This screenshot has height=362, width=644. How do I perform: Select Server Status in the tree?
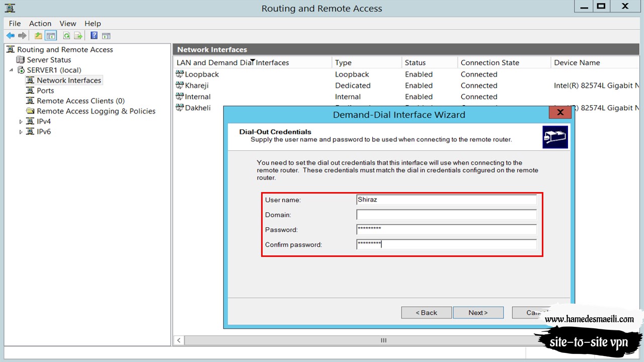click(49, 60)
